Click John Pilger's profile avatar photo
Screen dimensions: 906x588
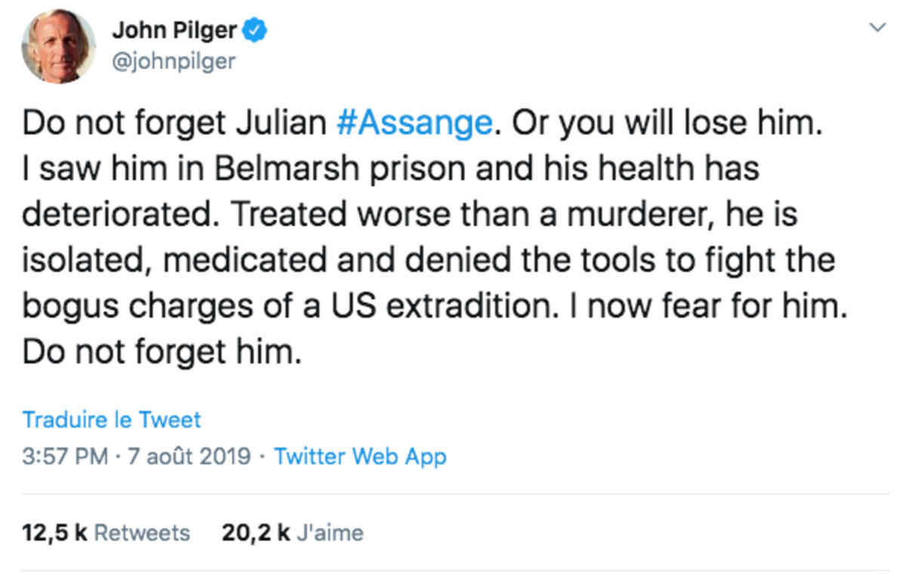(57, 46)
